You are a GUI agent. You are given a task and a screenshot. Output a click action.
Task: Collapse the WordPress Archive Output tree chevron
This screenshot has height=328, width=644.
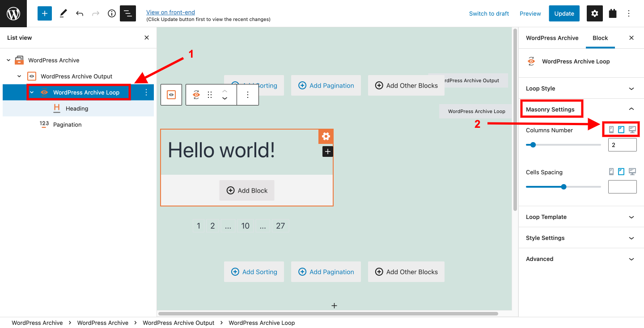pos(19,76)
